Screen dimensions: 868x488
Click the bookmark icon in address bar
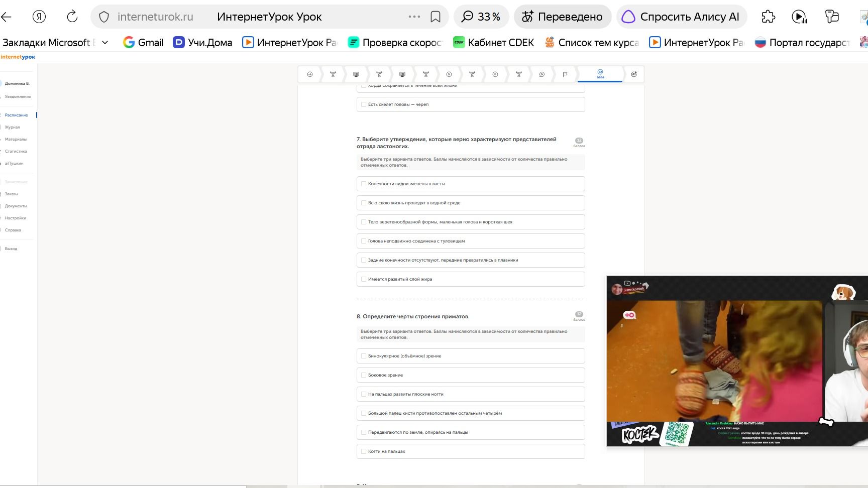(x=436, y=17)
